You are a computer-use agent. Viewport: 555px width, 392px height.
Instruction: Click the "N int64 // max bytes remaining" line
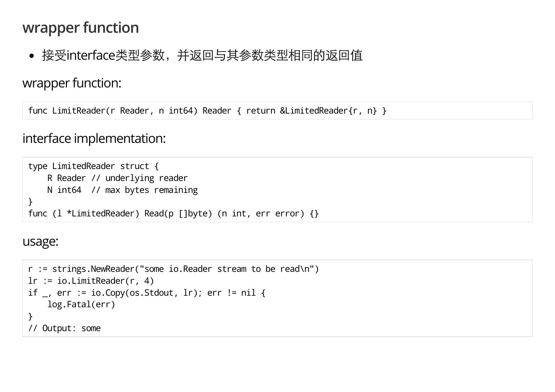pyautogui.click(x=122, y=190)
